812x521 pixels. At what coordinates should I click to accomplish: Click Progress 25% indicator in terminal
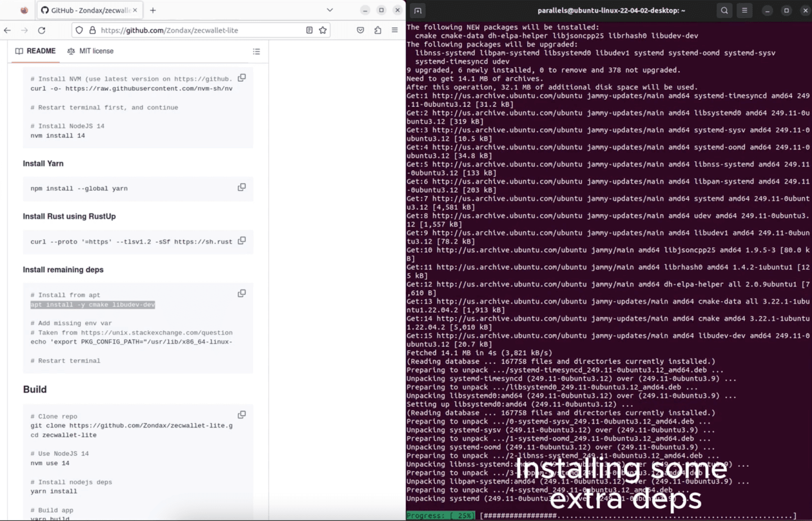tap(441, 516)
